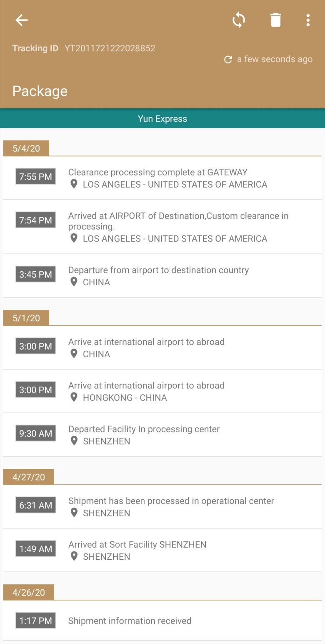
Task: Tap location pin of 9:30 AM SHENZHEN entry
Action: click(74, 441)
